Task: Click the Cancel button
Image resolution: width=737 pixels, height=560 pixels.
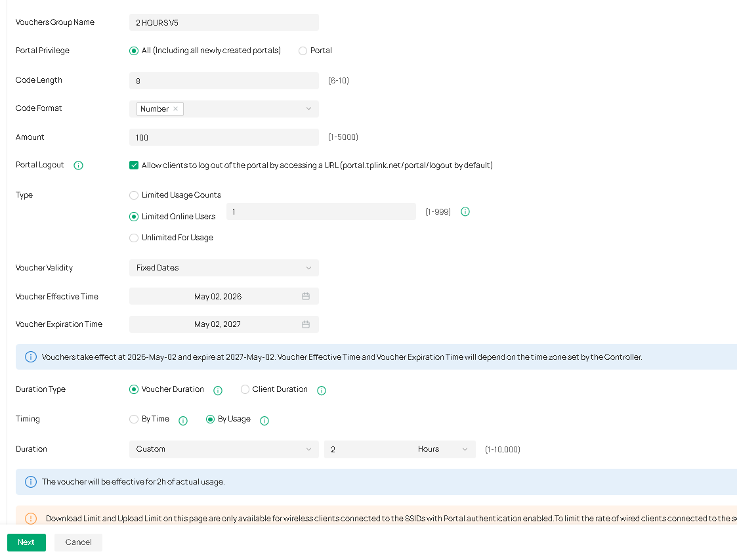Action: point(78,542)
